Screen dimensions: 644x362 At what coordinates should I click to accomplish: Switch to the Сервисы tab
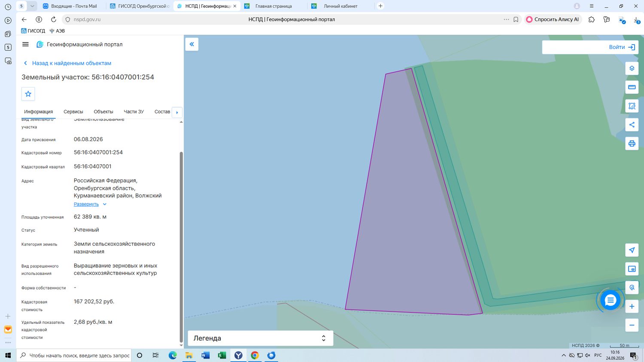tap(73, 112)
